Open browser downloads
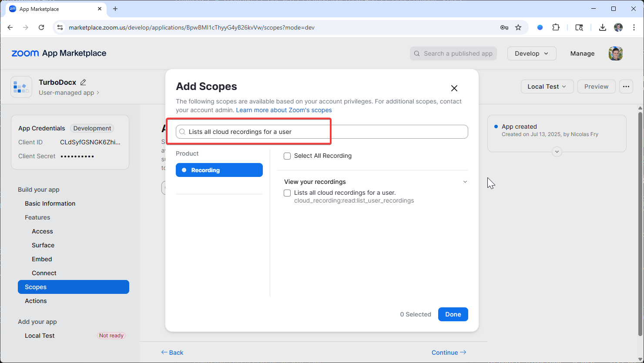Image resolution: width=644 pixels, height=363 pixels. click(x=602, y=27)
